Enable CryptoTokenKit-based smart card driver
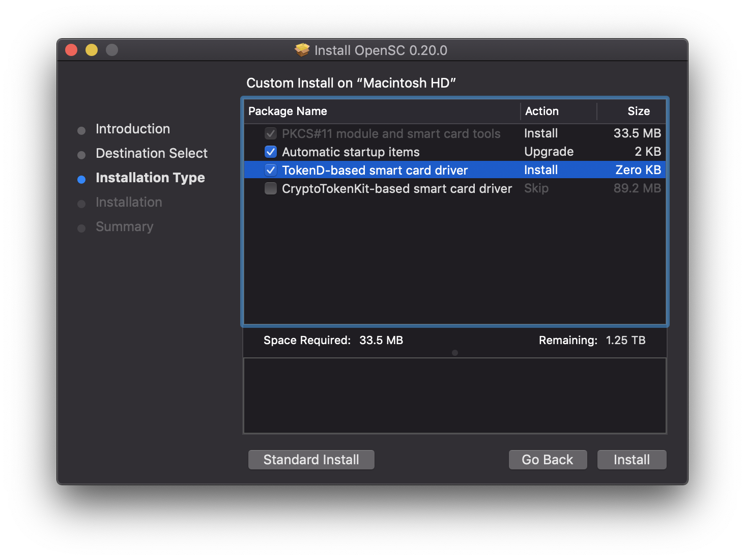Viewport: 745px width, 560px height. pyautogui.click(x=270, y=188)
